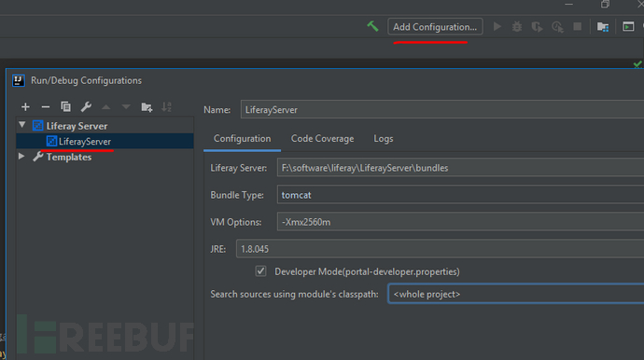Click the Profiler run icon in toolbar

point(557,27)
